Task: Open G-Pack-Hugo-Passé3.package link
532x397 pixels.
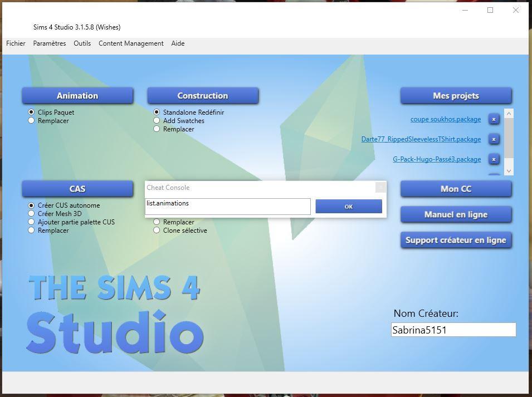Action: pos(437,159)
